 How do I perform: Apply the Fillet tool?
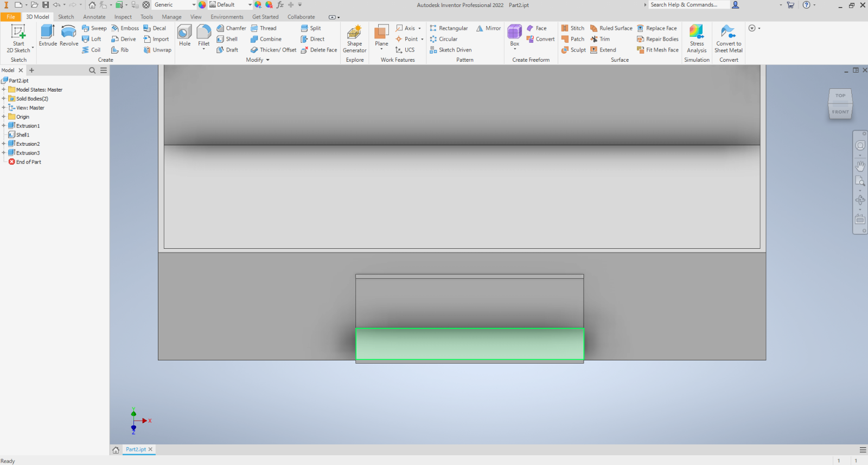click(x=203, y=35)
